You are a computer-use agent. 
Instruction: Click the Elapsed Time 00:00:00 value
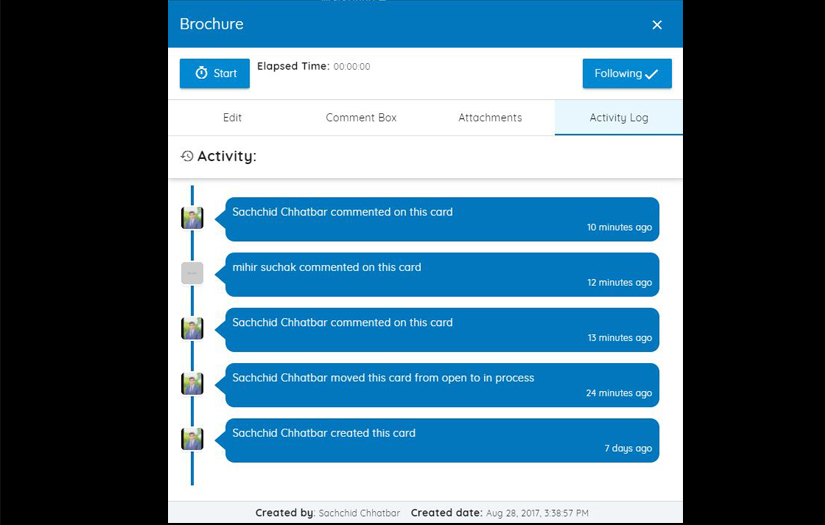point(351,67)
